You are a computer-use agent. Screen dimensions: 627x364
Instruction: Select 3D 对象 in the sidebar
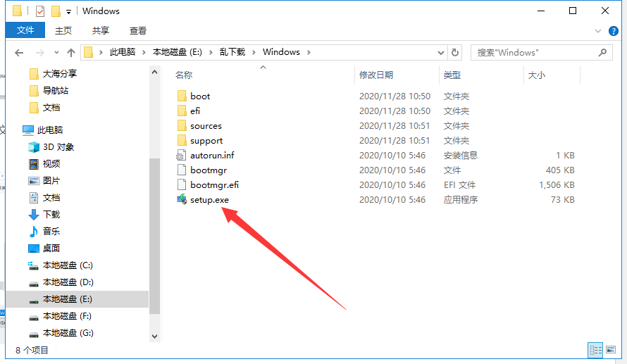pos(58,147)
